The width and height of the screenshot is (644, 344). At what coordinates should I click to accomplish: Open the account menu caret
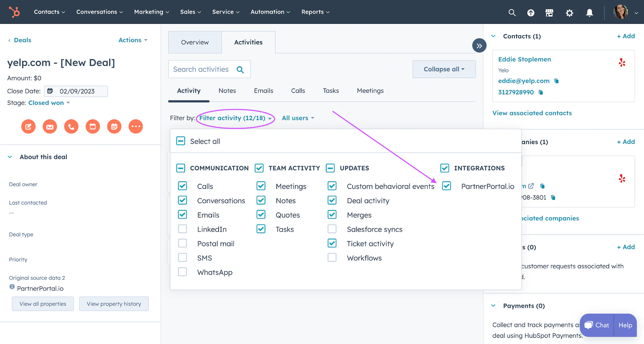[636, 13]
